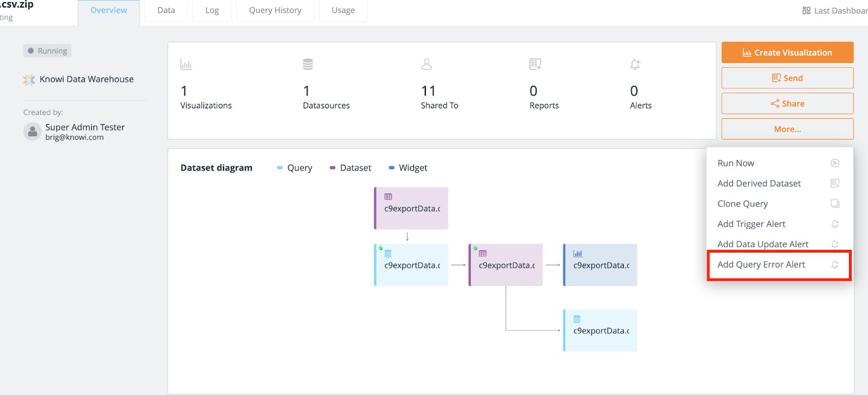Viewport: 868px width, 395px height.
Task: Open the More... dropdown button
Action: coord(787,129)
